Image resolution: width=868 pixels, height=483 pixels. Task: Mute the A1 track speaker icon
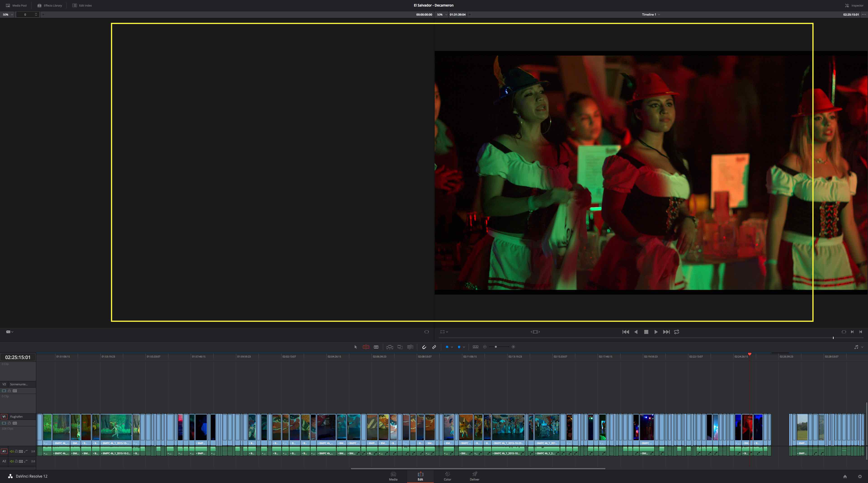[12, 451]
